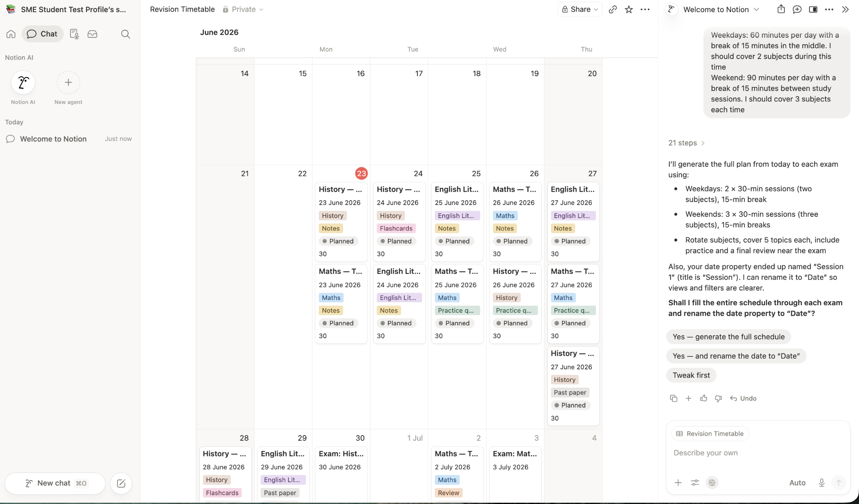Open the History card on 28 June

pyautogui.click(x=225, y=474)
